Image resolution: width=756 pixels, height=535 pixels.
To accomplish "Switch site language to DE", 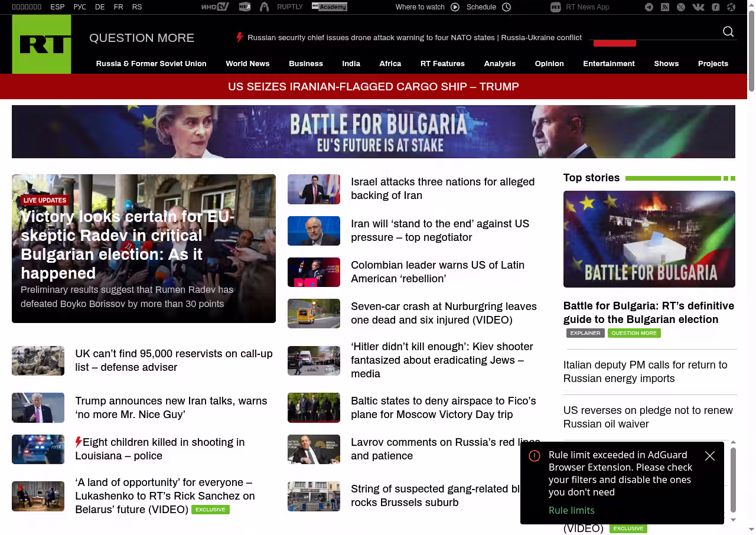I will tap(100, 7).
